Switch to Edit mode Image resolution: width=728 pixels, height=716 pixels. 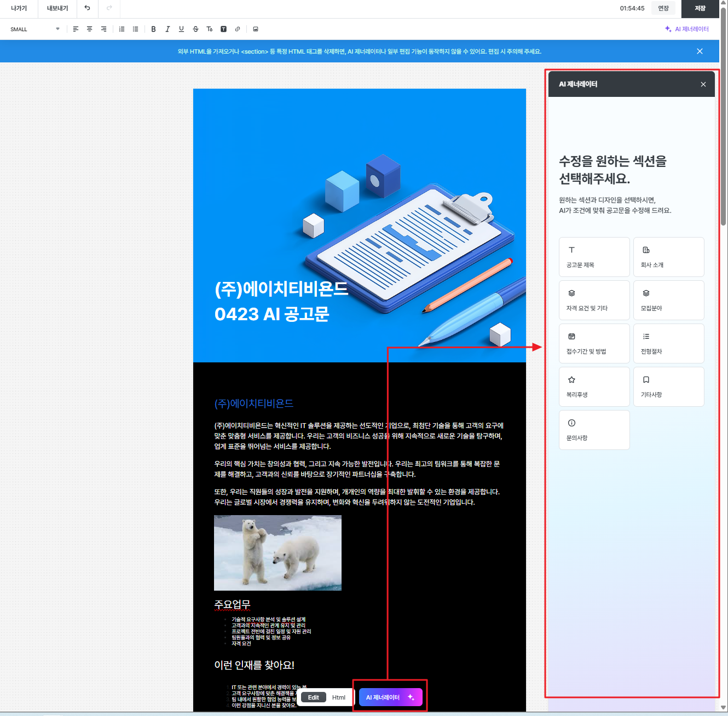click(x=313, y=697)
